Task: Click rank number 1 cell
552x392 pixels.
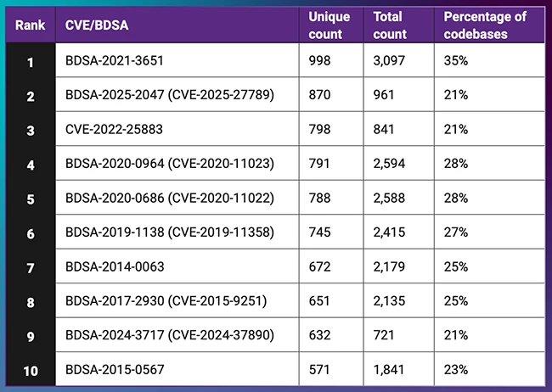Action: coord(30,61)
